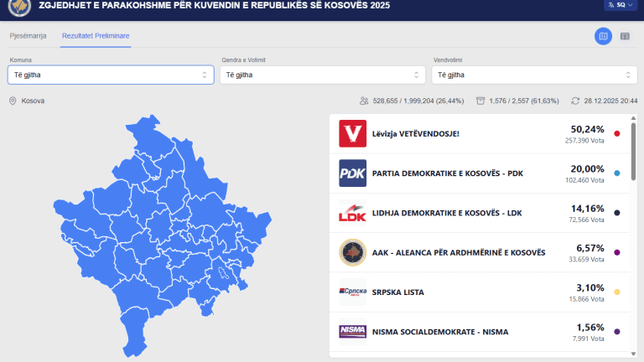Switch to table view
Viewport: 644px width, 362px height.
pos(625,36)
